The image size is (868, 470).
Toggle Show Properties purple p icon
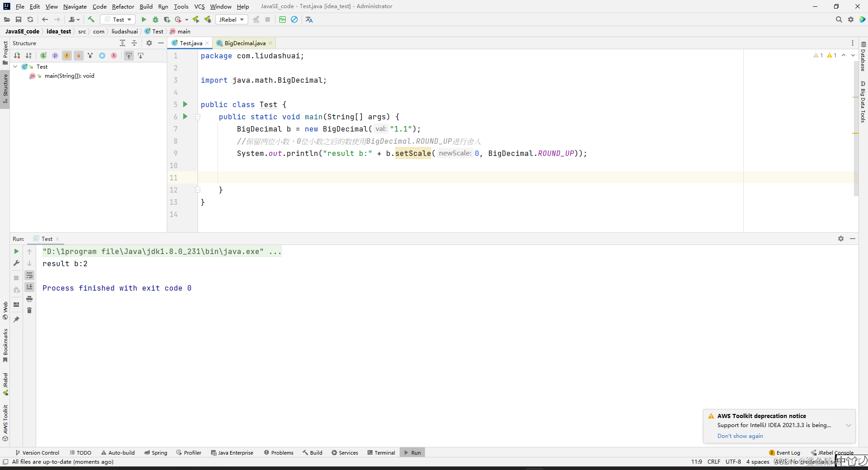(55, 56)
